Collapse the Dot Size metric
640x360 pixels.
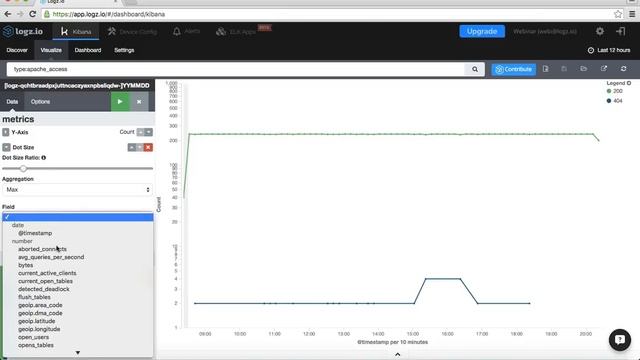click(x=6, y=147)
